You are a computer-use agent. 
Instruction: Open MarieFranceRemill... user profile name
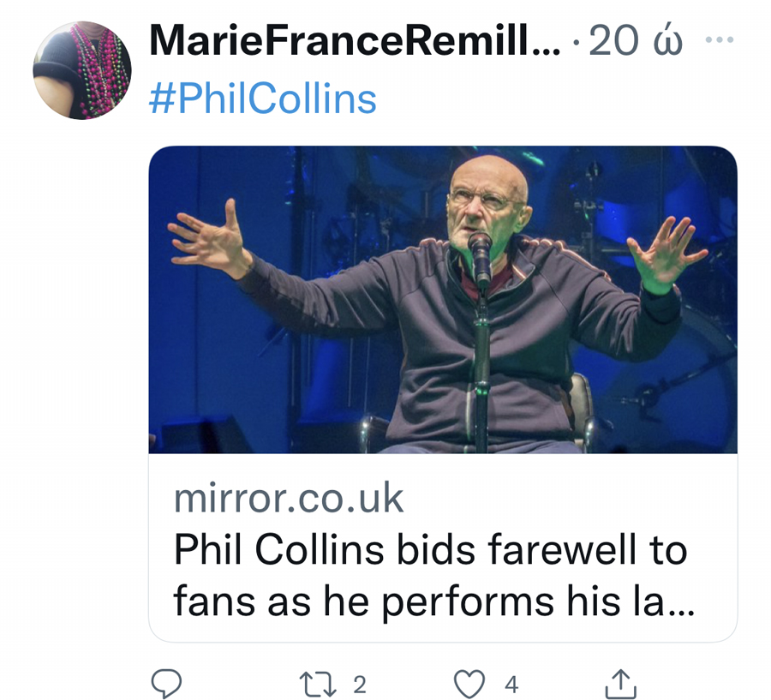pyautogui.click(x=354, y=40)
